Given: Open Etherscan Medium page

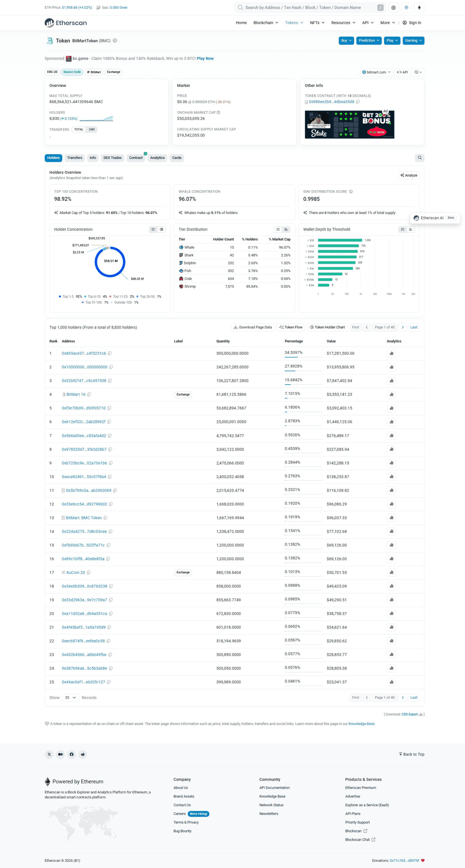Looking at the screenshot, I should point(60,754).
